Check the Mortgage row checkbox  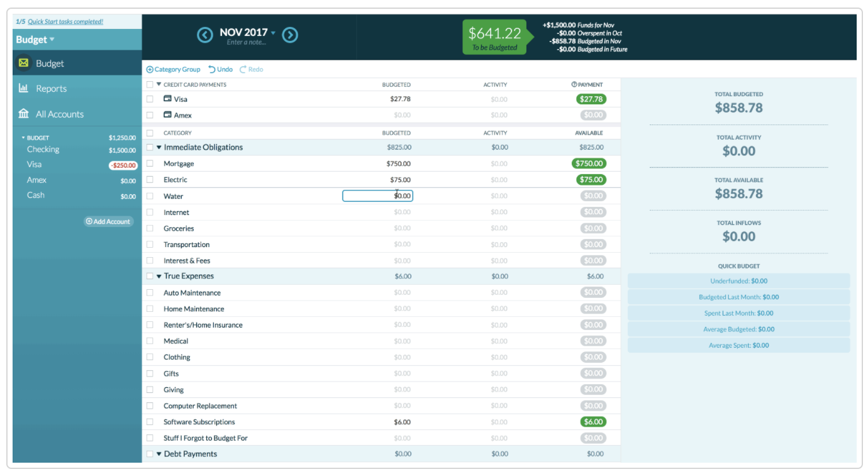[150, 163]
